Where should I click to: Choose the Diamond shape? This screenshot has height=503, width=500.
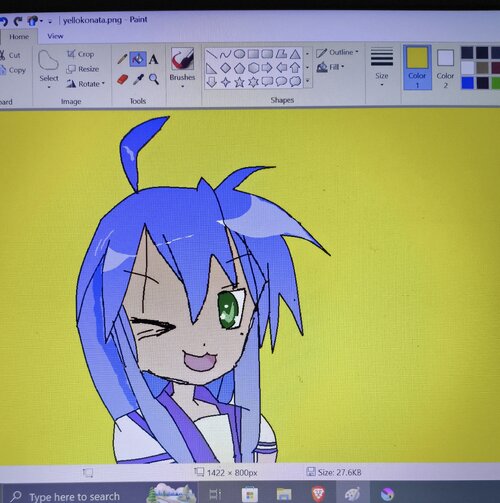click(x=226, y=68)
